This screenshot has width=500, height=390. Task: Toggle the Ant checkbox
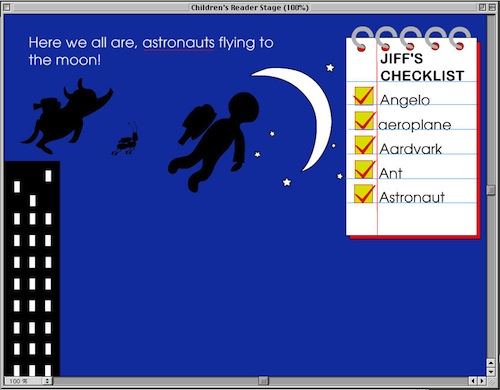tap(364, 169)
